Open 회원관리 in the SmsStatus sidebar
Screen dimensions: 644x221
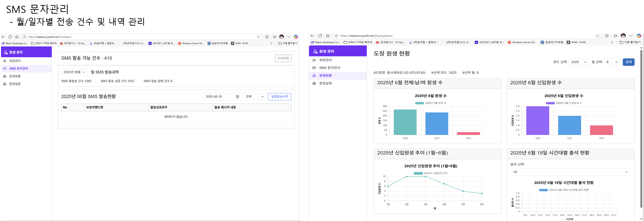(26, 61)
